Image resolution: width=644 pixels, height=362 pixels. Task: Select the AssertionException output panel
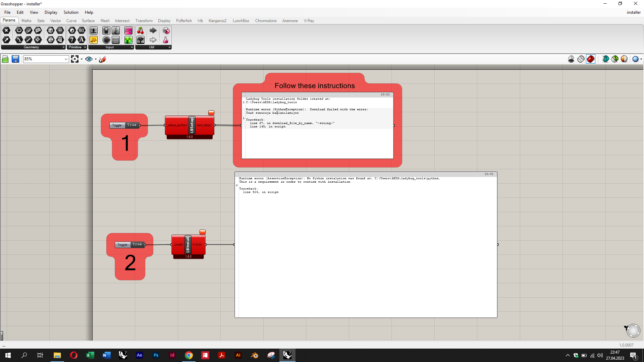pos(366,245)
